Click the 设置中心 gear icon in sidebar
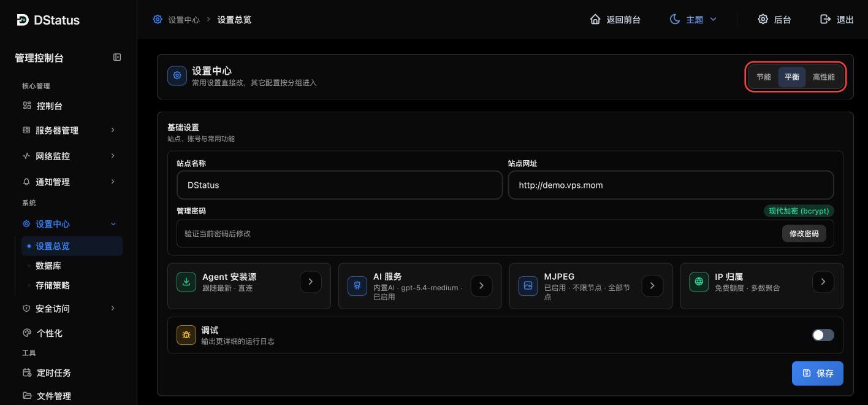Screen dimensions: 868x405 (x=26, y=224)
